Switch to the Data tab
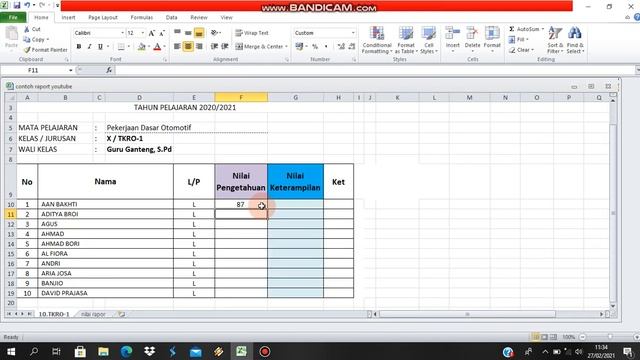This screenshot has height=360, width=640. point(171,18)
